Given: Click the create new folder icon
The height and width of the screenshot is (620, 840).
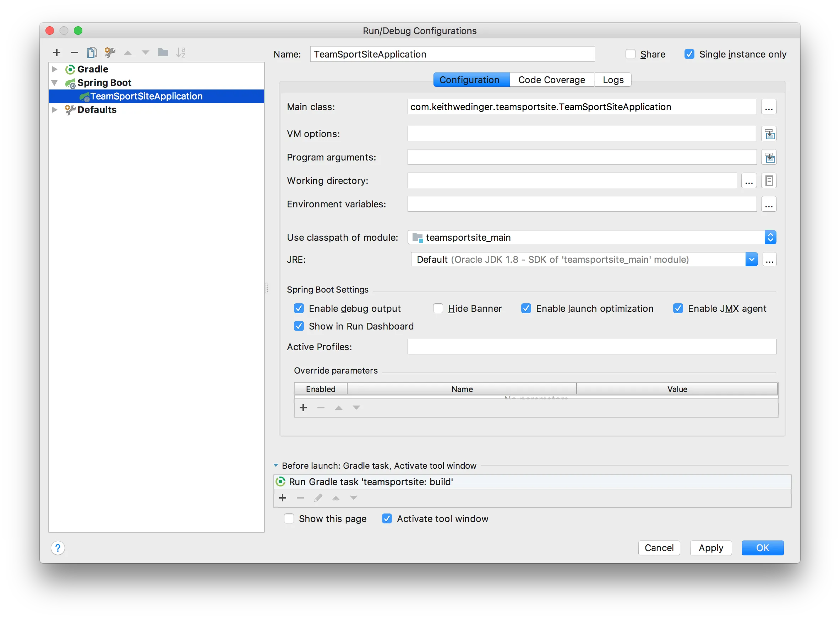Looking at the screenshot, I should click(163, 53).
